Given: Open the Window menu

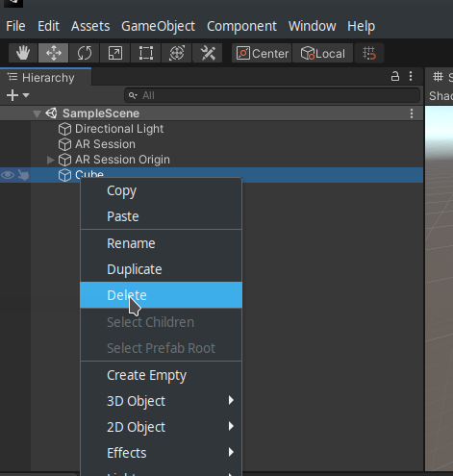Looking at the screenshot, I should point(313,26).
